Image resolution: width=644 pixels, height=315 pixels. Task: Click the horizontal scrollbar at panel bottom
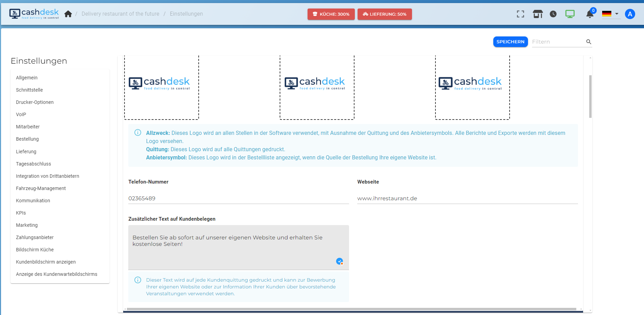[351, 309]
